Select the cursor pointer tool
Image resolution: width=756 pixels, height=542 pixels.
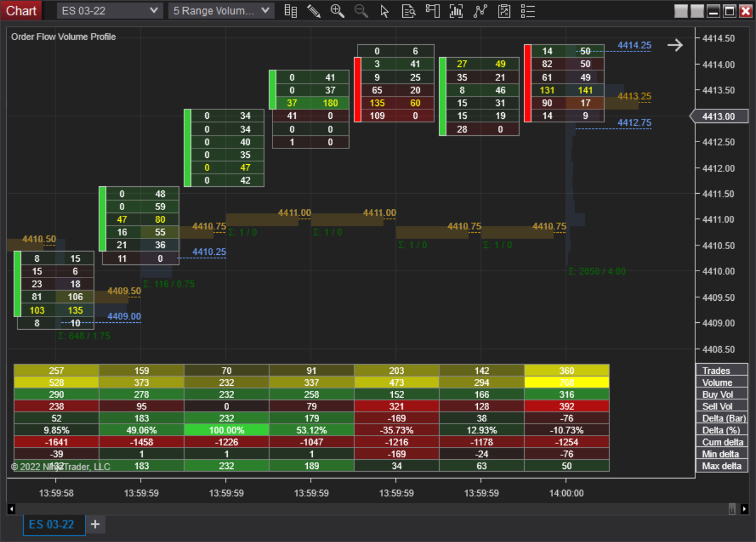(x=385, y=11)
